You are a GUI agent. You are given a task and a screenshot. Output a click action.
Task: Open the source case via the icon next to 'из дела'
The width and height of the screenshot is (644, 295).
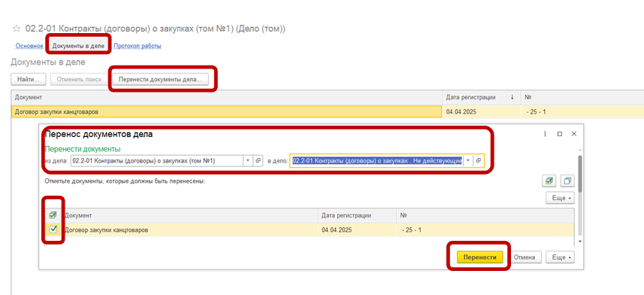coord(258,160)
